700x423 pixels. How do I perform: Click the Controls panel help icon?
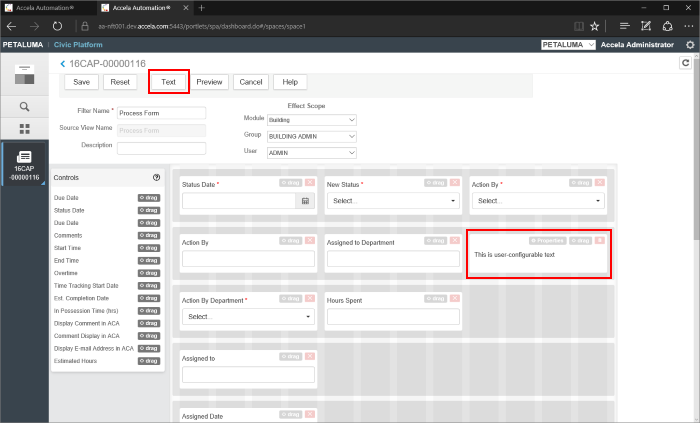tap(156, 177)
